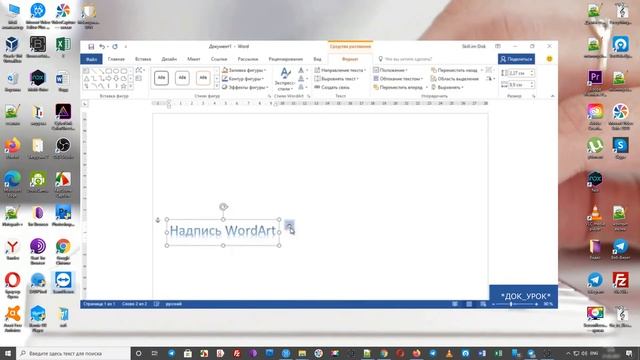Select the first shape style preset
This screenshot has height=360, width=640.
coord(162,78)
